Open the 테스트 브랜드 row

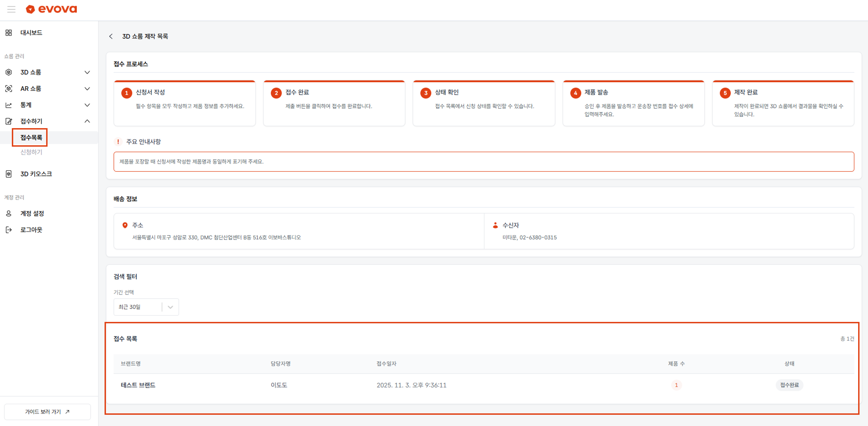click(x=138, y=385)
